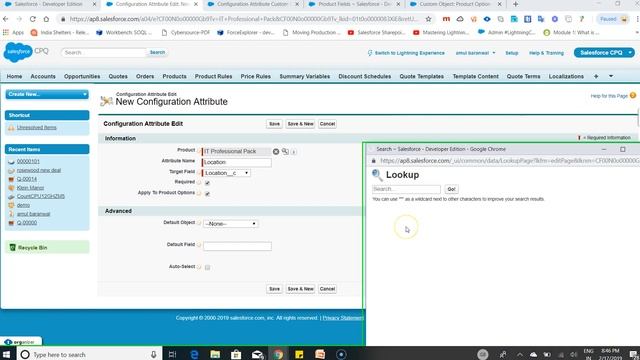The image size is (640, 360).
Task: Click the bottom Cancel button
Action: click(327, 289)
